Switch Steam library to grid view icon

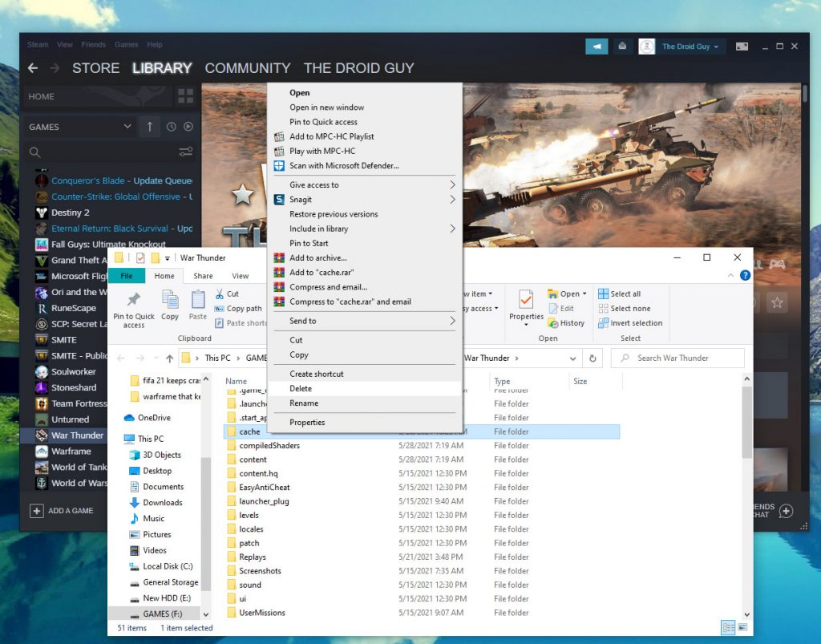(185, 95)
